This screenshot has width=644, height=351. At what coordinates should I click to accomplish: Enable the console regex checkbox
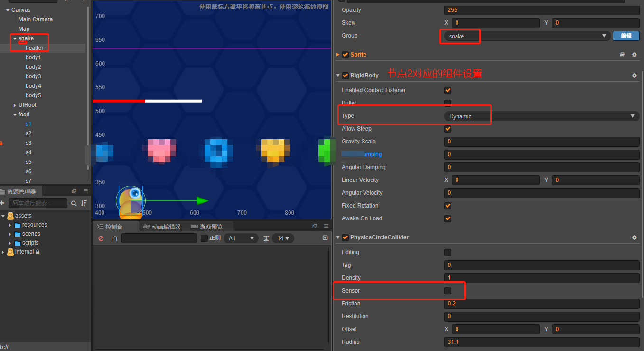(205, 238)
